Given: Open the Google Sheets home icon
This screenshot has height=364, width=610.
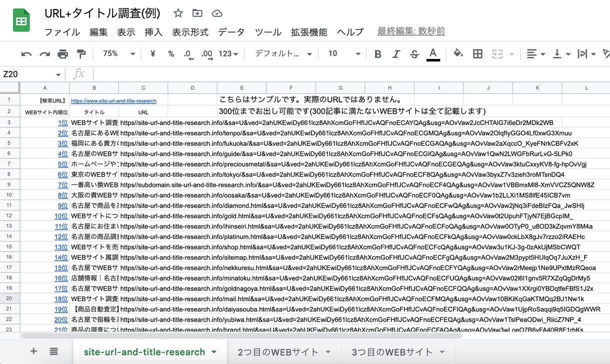Looking at the screenshot, I should 21,21.
